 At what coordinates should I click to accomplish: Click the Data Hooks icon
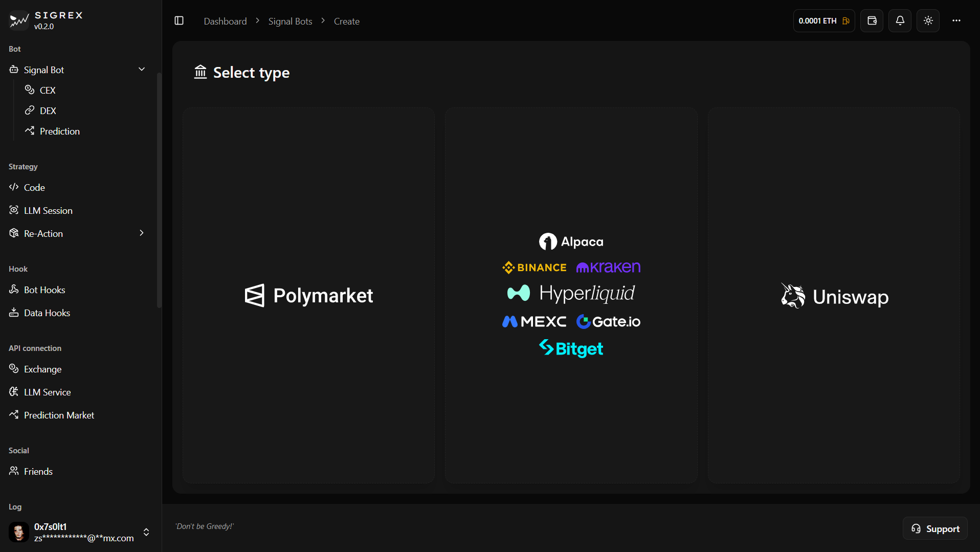pos(14,313)
